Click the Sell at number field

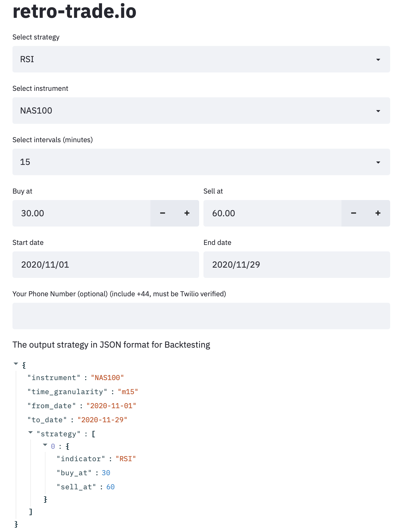272,213
